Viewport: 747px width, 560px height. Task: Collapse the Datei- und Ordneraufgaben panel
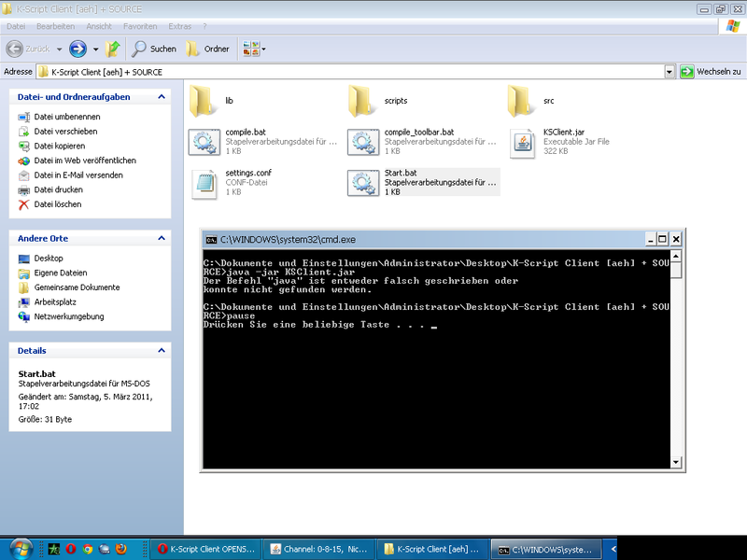[162, 97]
